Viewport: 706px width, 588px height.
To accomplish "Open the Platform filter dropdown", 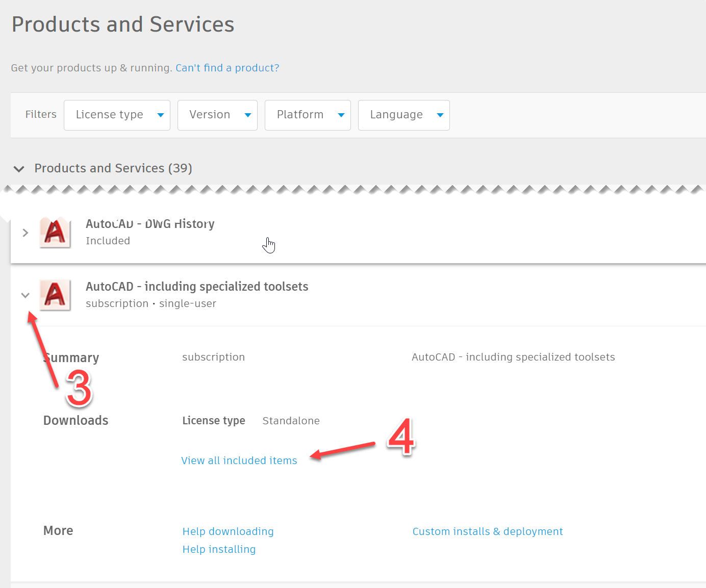I will (x=308, y=115).
